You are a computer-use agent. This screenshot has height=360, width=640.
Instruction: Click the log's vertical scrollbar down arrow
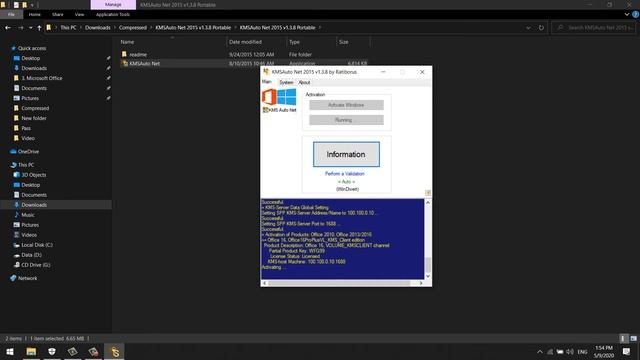click(428, 276)
